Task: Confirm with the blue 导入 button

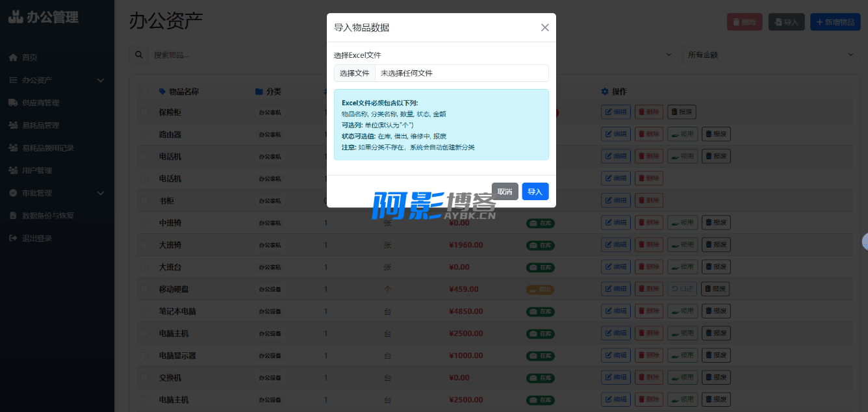Action: [535, 192]
